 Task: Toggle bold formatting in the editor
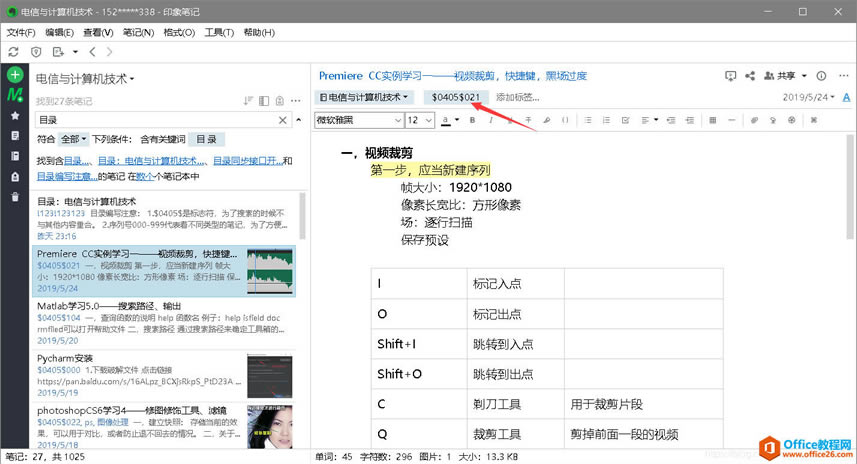[x=471, y=120]
